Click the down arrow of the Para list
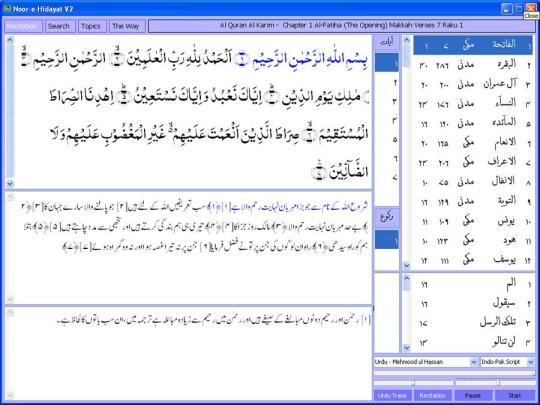 click(407, 348)
